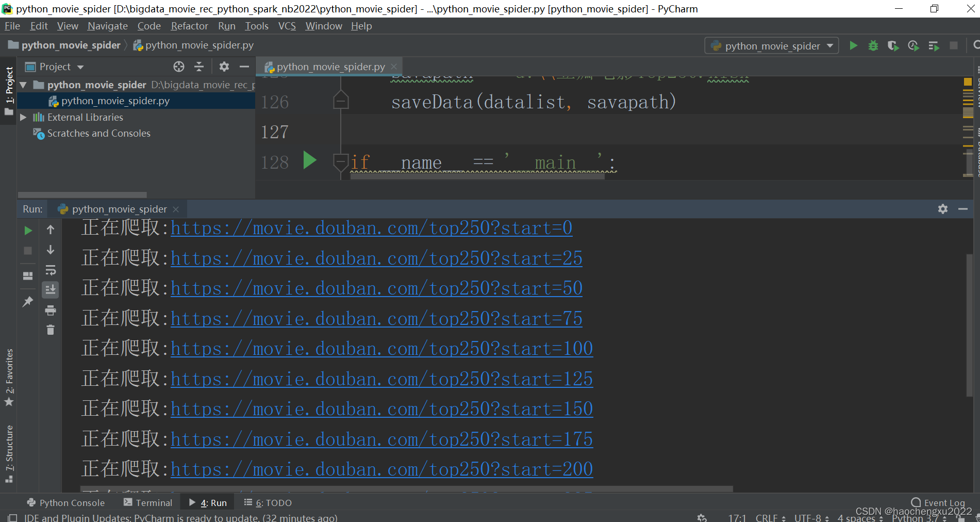Image resolution: width=980 pixels, height=522 pixels.
Task: Rerun python_movie_spider in Run panel
Action: click(28, 231)
